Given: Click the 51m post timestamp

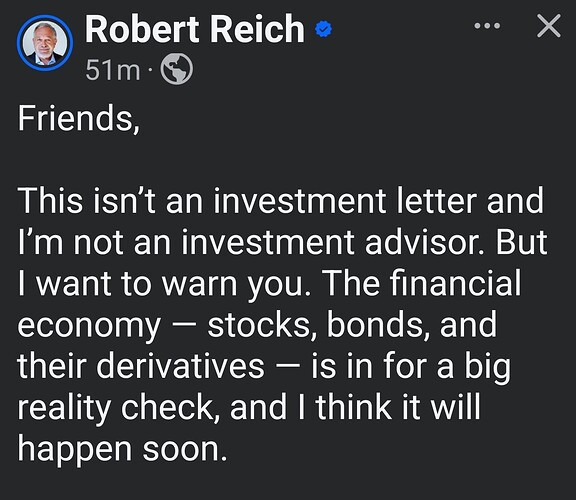Looking at the screenshot, I should click(x=113, y=70).
